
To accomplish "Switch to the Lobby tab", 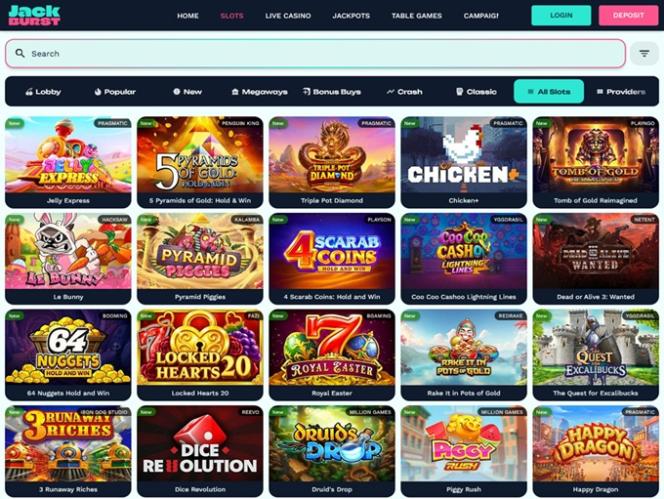I will tap(43, 91).
